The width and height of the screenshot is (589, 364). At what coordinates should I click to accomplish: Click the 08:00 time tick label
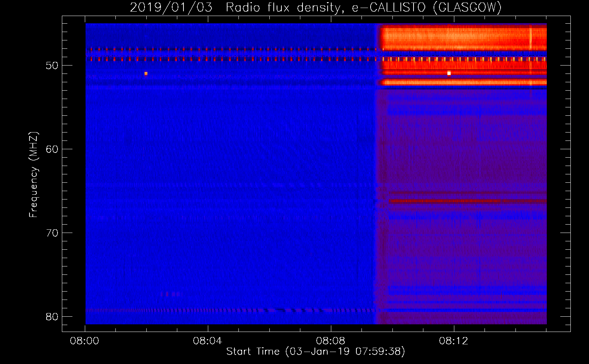click(x=85, y=341)
